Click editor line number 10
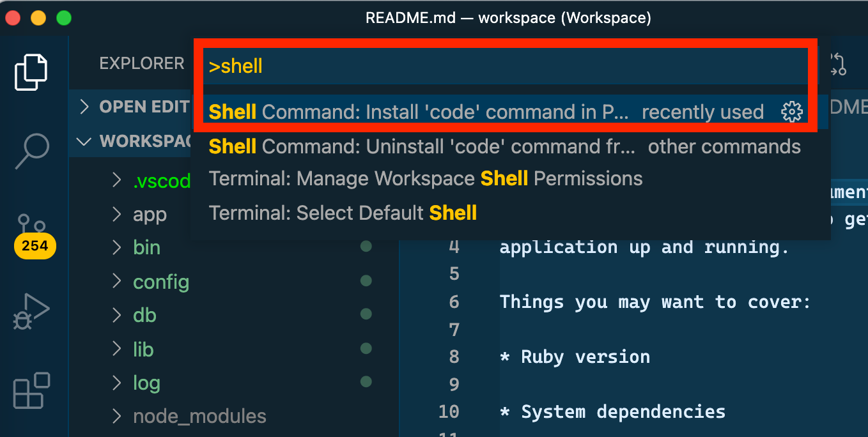This screenshot has width=868, height=437. [449, 411]
